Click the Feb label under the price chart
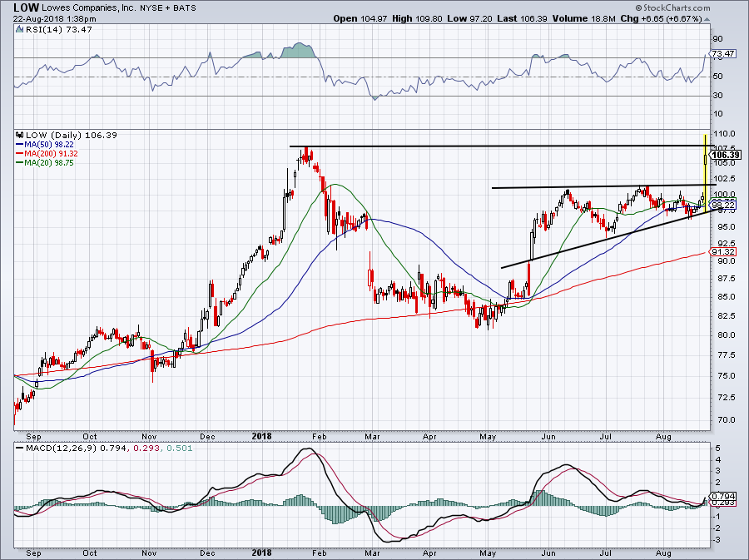Screen dimensions: 749x560 pyautogui.click(x=319, y=436)
